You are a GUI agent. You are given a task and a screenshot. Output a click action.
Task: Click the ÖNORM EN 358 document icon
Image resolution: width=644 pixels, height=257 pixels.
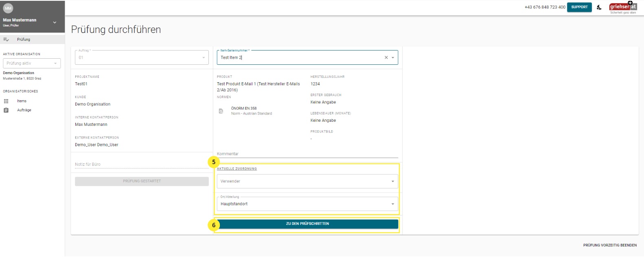click(x=221, y=111)
